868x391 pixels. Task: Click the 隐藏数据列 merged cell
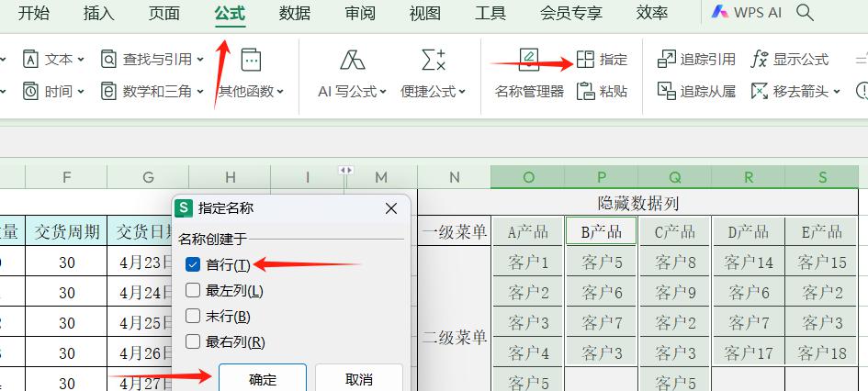(x=637, y=203)
